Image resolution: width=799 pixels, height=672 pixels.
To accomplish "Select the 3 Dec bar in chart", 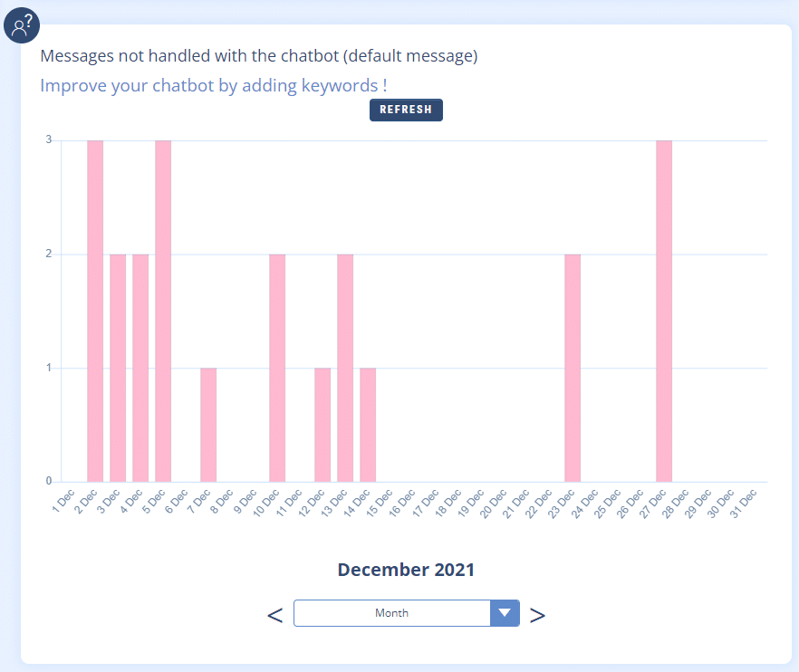I will (x=118, y=368).
